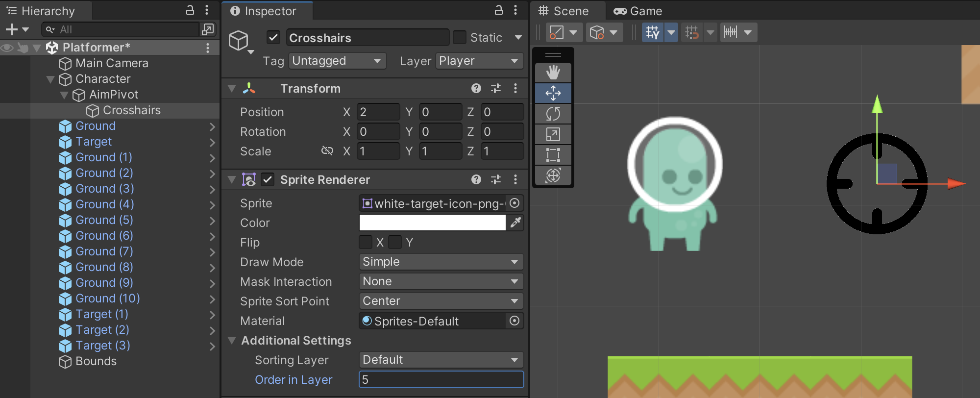Open Transform component help
The image size is (980, 398).
[x=476, y=88]
